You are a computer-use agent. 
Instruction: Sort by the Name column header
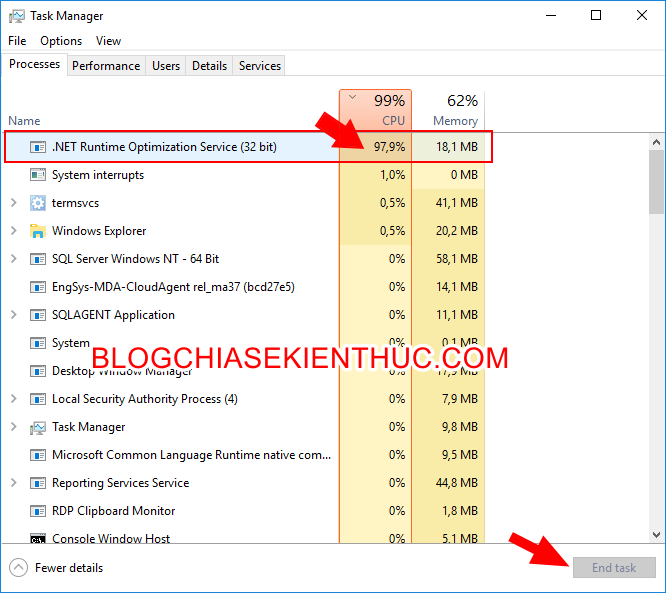[x=24, y=121]
